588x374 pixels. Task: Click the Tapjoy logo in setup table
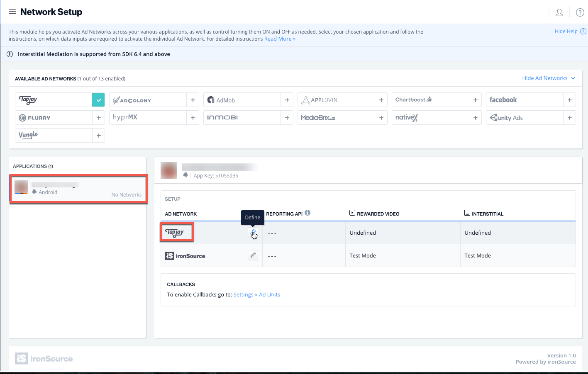[174, 232]
